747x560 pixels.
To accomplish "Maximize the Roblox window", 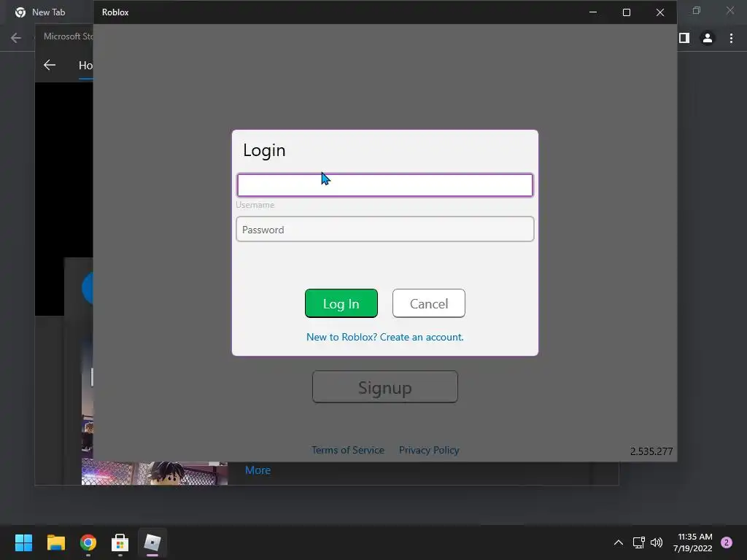I will pos(627,12).
